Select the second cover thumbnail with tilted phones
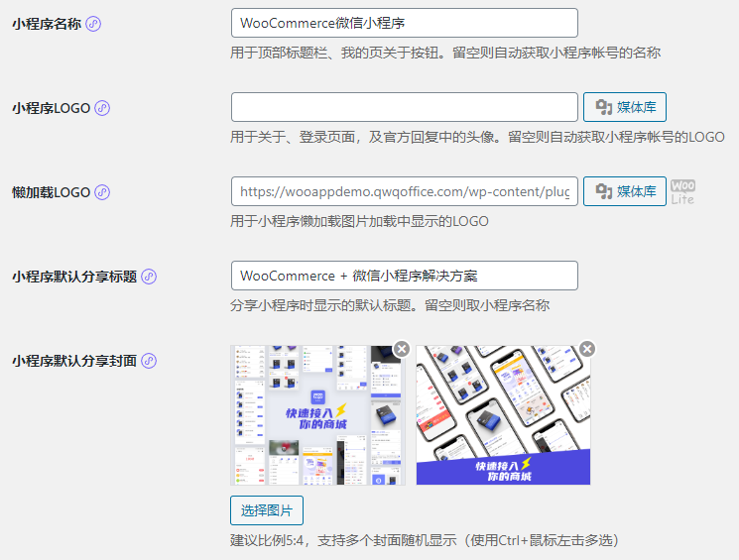The image size is (739, 560). pyautogui.click(x=503, y=415)
